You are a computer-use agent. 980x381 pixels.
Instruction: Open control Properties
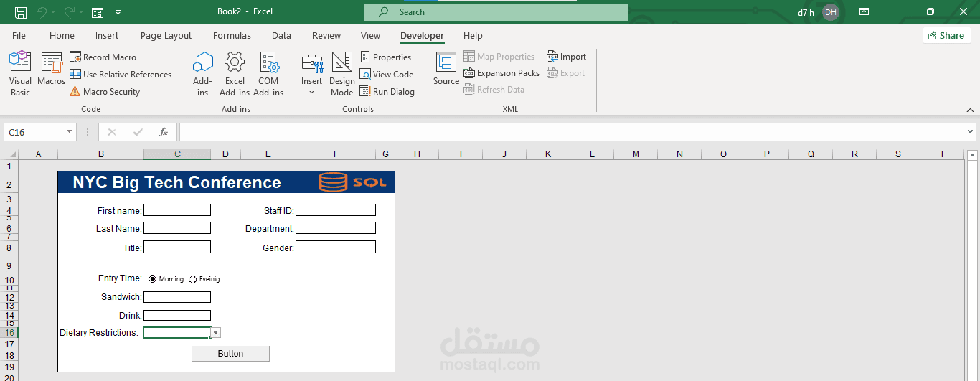click(385, 57)
